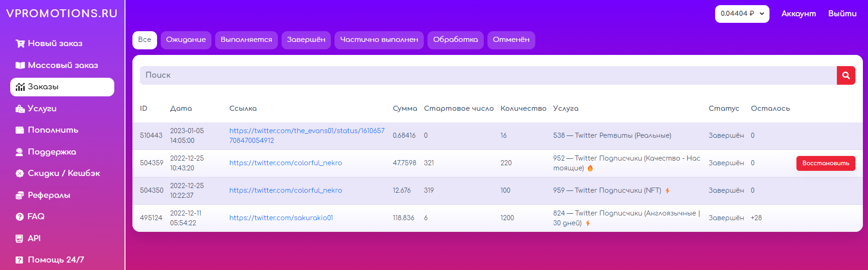Open the twitter.com/sakurakio01 link
The width and height of the screenshot is (868, 270).
pos(281,218)
